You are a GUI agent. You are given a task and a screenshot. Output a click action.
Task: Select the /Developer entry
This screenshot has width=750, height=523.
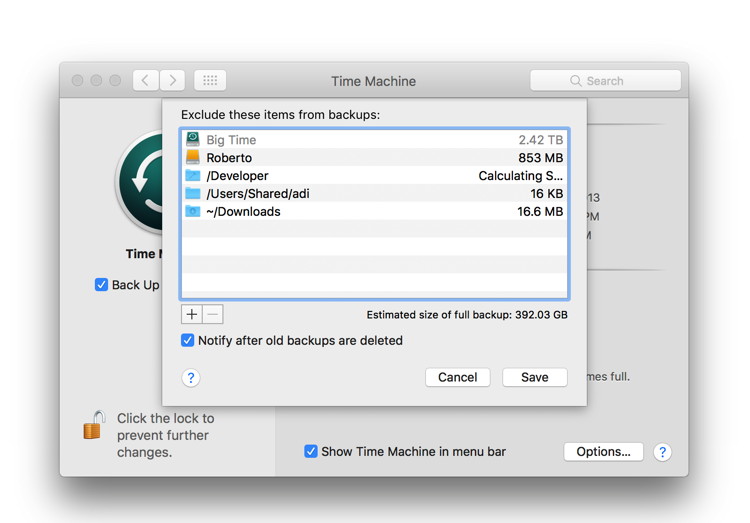(237, 176)
